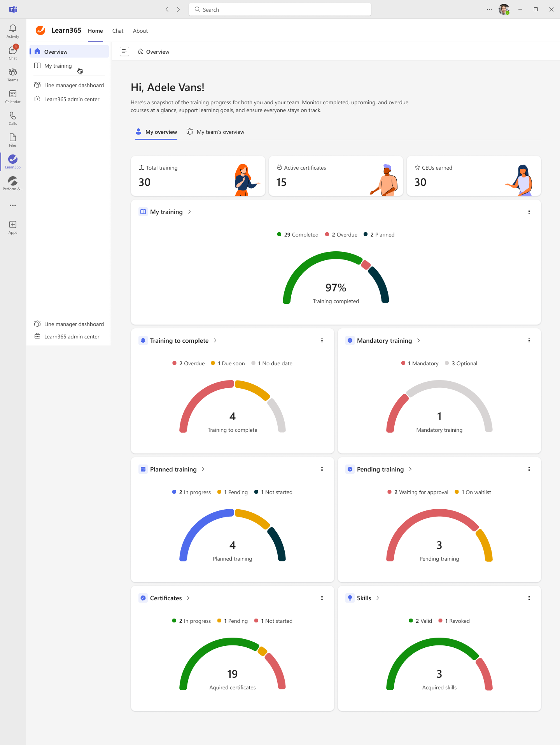Viewport: 560px width, 745px height.
Task: Open the About tab in Learn365
Action: pos(140,31)
